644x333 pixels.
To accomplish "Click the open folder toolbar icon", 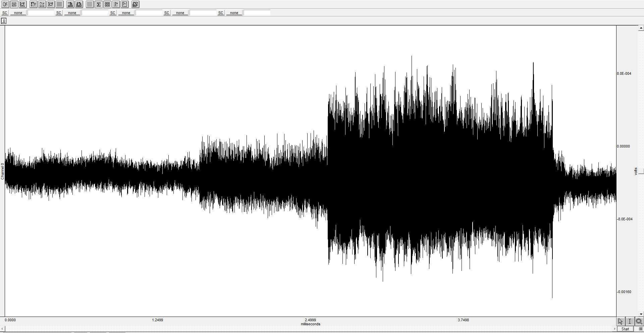I will point(136,4).
